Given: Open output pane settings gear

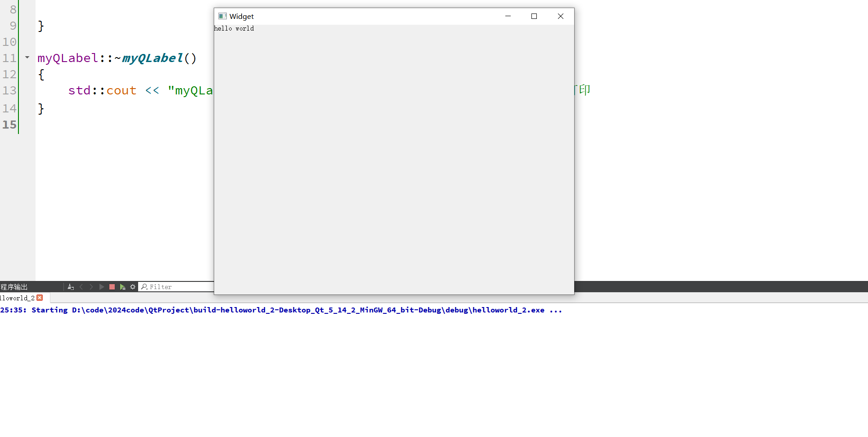Looking at the screenshot, I should coord(133,287).
